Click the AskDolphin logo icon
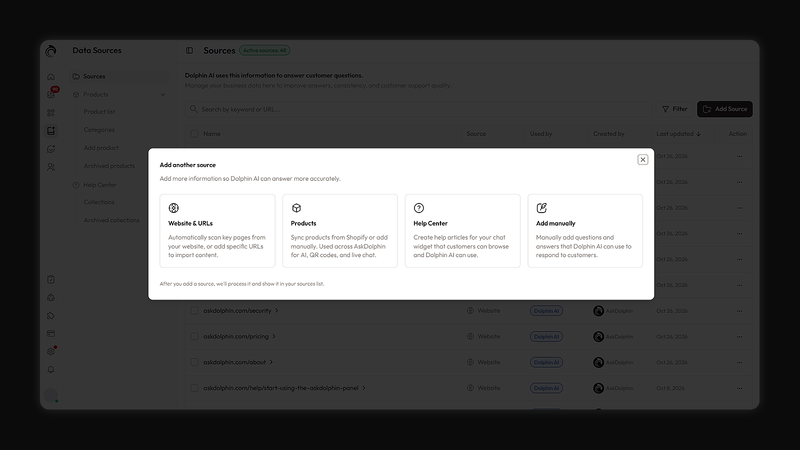This screenshot has height=450, width=800. pos(51,51)
